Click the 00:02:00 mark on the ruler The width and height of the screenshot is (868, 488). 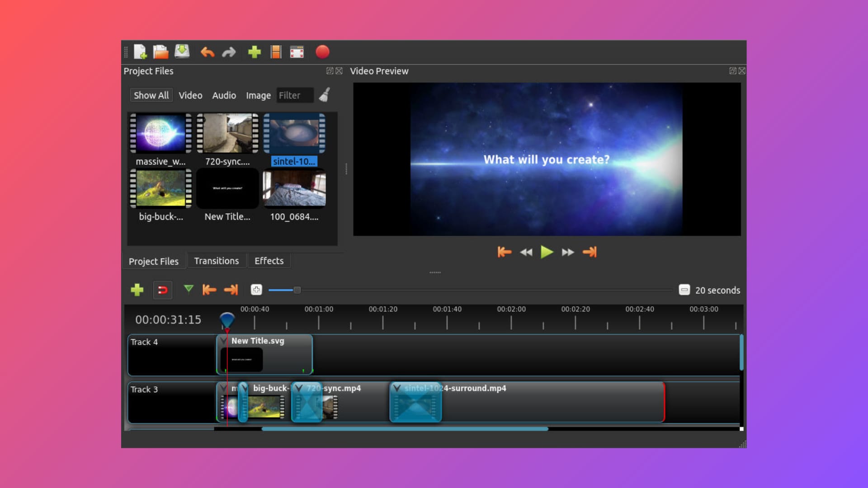click(x=511, y=309)
